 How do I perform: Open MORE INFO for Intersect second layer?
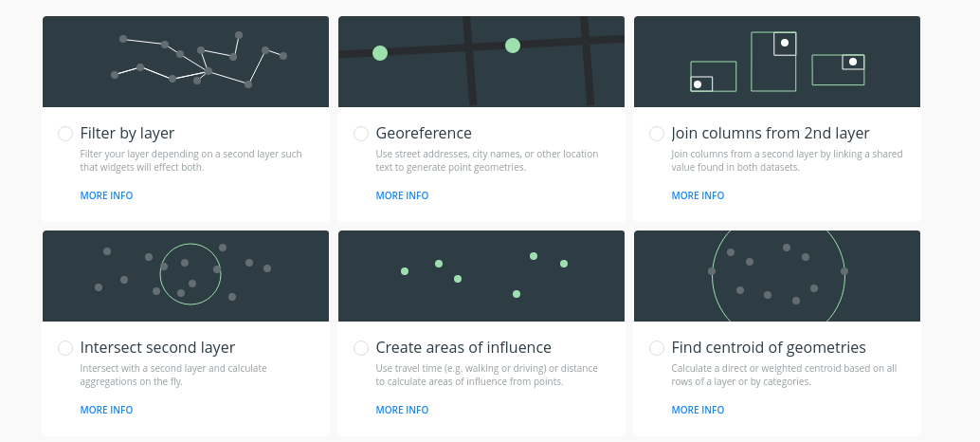(106, 410)
